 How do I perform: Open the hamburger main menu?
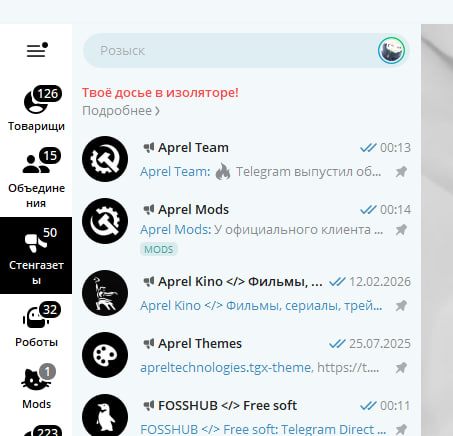37,50
